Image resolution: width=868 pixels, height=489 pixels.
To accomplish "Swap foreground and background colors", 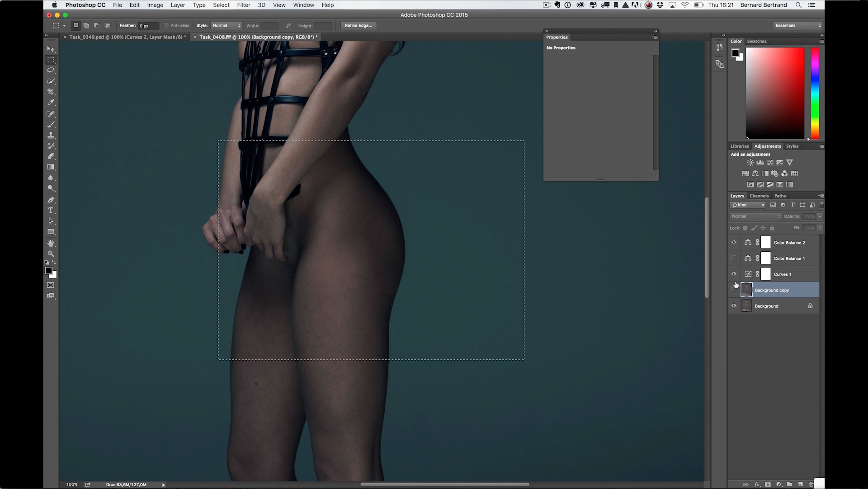I will coord(54,262).
